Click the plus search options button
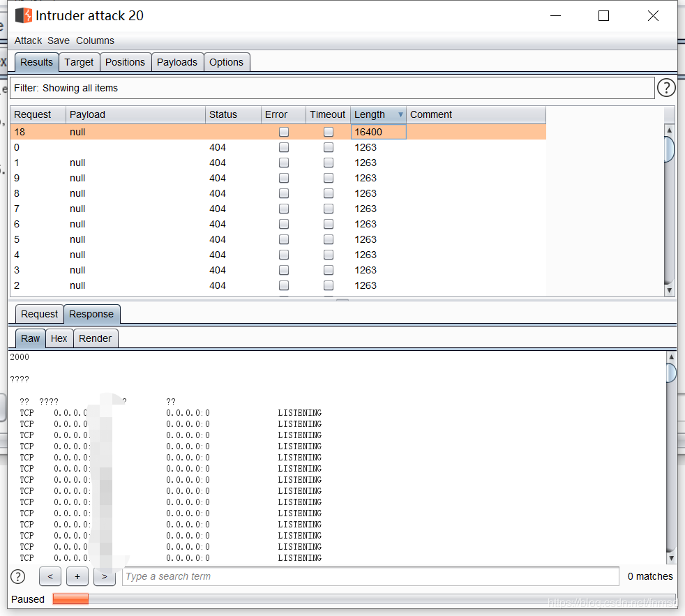Viewport: 685px width, 616px height. [77, 576]
